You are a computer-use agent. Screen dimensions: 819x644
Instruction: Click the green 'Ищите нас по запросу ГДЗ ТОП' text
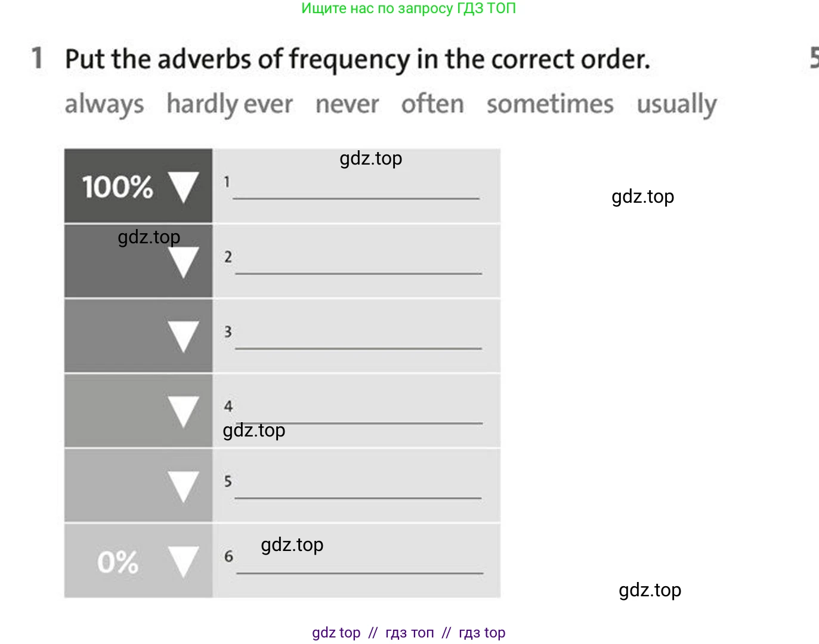tap(409, 8)
